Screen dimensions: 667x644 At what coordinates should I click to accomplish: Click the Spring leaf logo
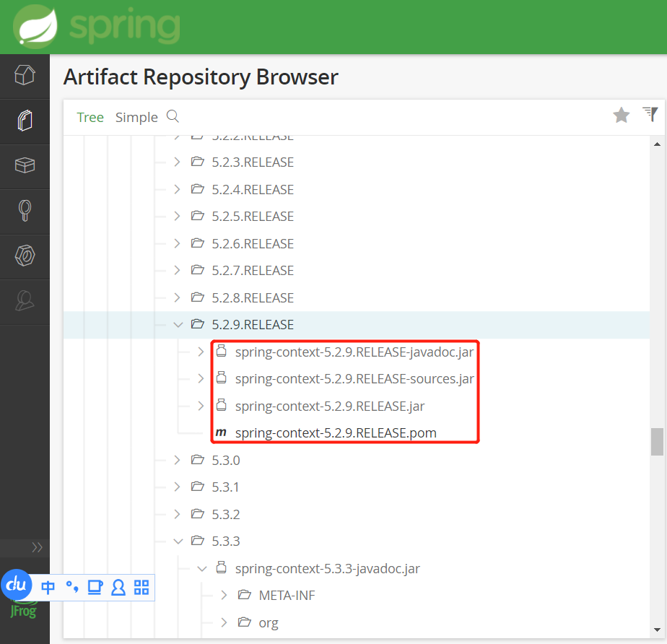tap(35, 27)
